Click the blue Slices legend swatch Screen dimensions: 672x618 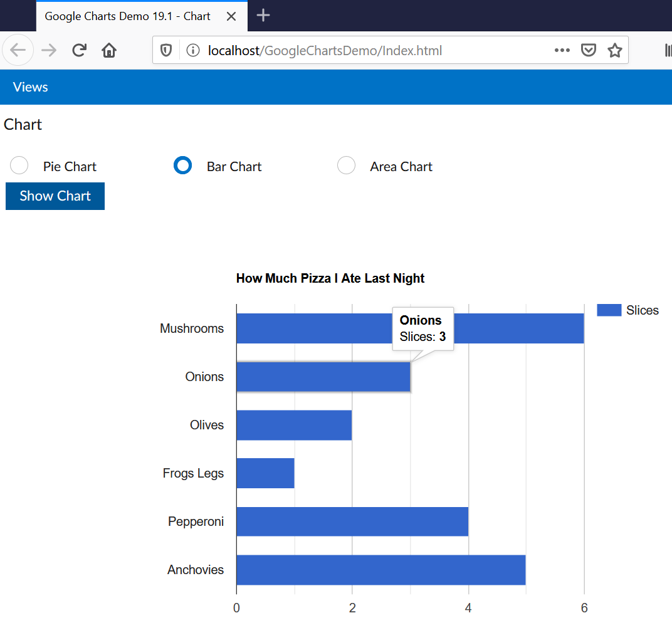[x=608, y=310]
